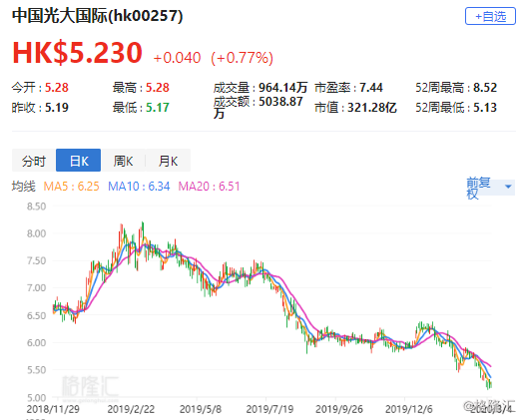The height and width of the screenshot is (420, 523).
Task: Click the 中国光大国际(hk00257) stock title
Action: click(98, 16)
